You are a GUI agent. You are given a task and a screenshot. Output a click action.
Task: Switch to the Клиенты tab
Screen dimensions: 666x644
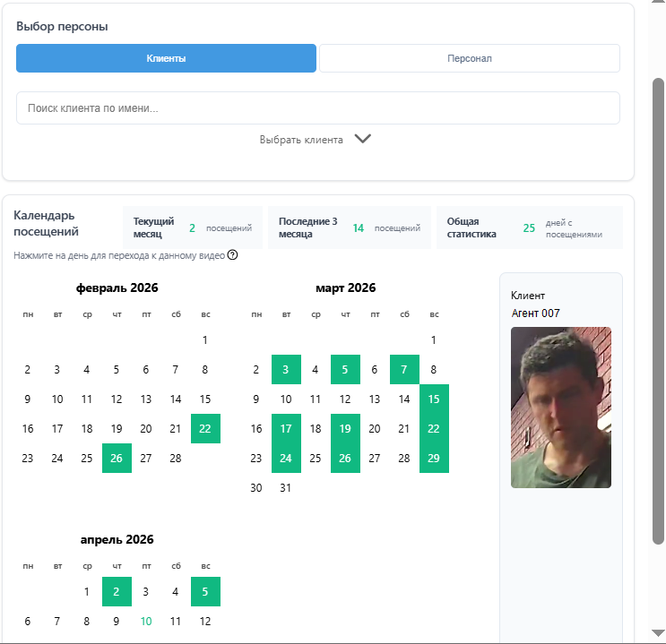[x=166, y=58]
